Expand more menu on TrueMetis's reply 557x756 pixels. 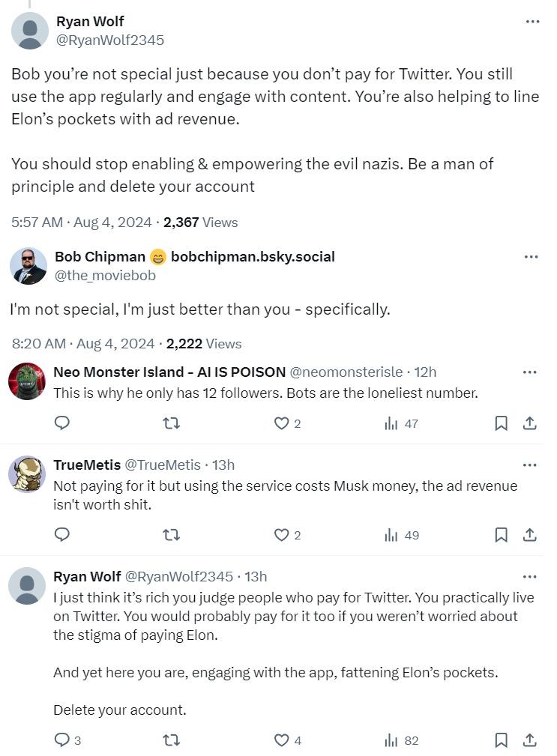point(529,465)
